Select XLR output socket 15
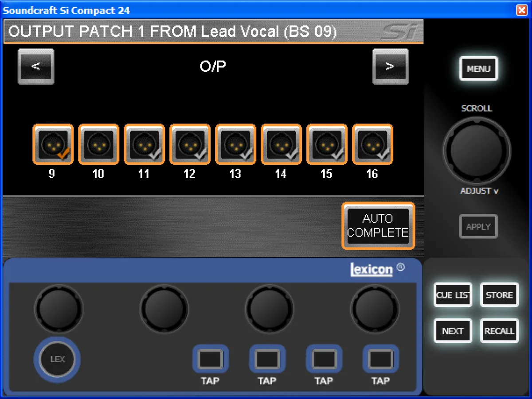 [x=327, y=144]
